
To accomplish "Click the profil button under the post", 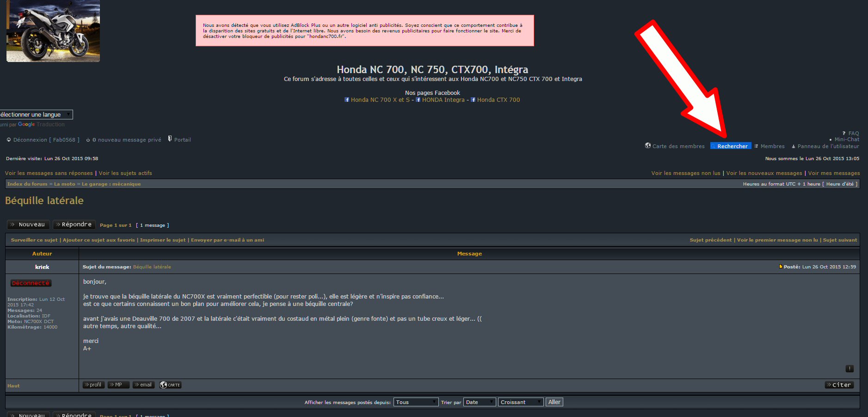I will 93,385.
